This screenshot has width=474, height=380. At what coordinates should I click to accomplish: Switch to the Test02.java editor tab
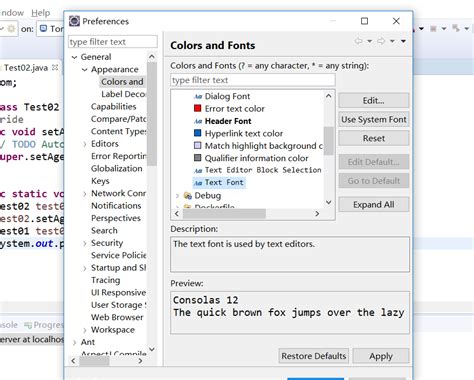[x=26, y=68]
